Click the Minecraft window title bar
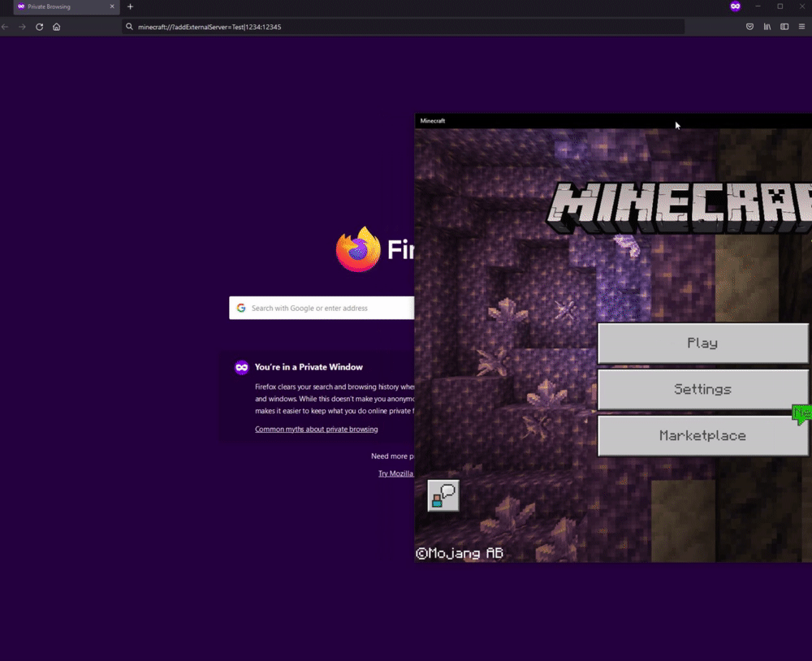 click(x=613, y=121)
